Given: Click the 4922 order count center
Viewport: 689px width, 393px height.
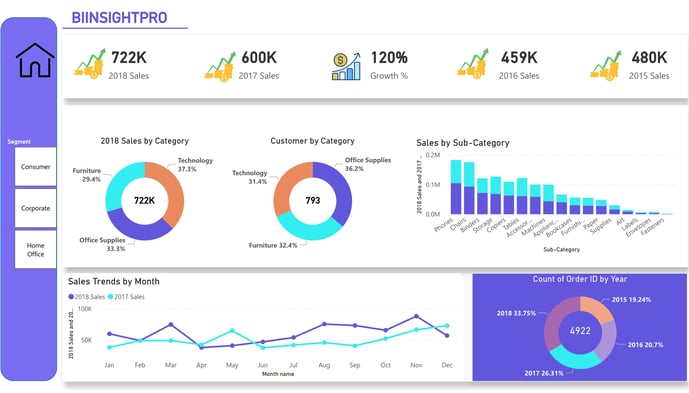Looking at the screenshot, I should click(580, 331).
